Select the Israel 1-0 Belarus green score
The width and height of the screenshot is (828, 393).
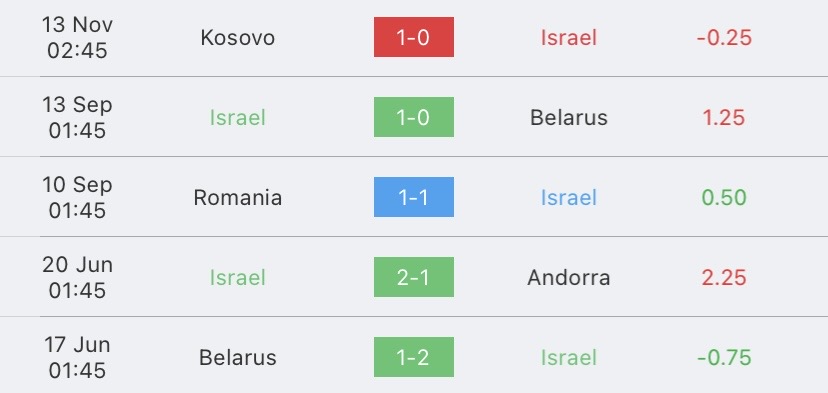[x=413, y=117]
